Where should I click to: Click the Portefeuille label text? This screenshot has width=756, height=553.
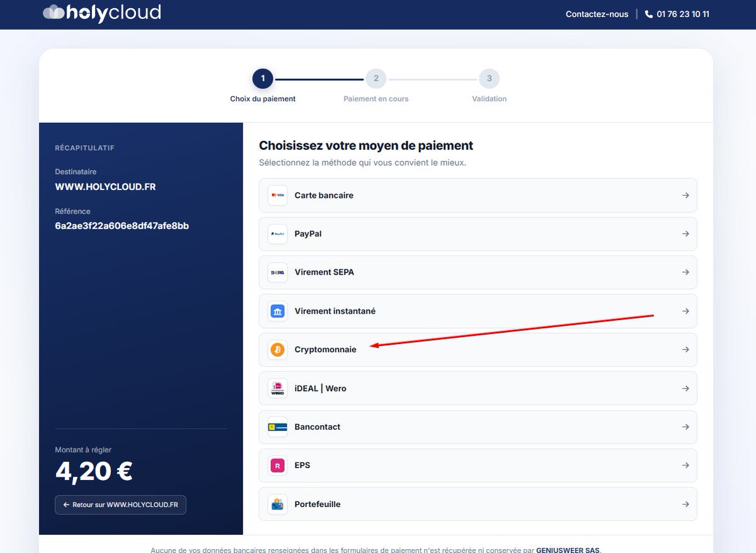[x=318, y=504]
